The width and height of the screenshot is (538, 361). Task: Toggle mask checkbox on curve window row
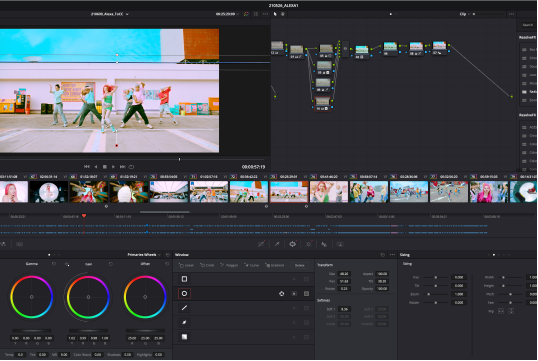pos(306,323)
